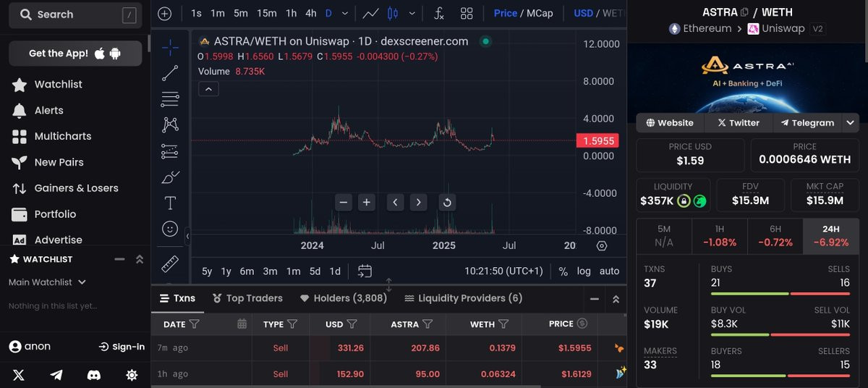
Task: Zoom out the chart with minus button
Action: tap(344, 203)
